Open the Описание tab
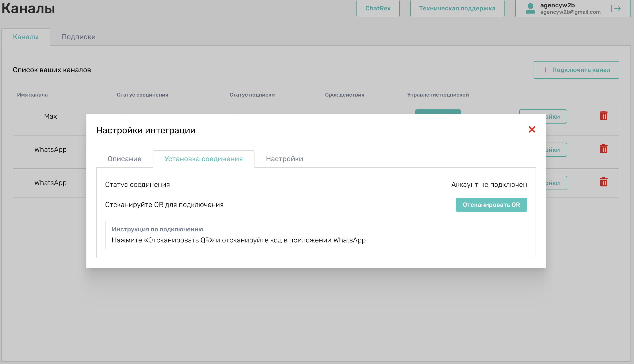Image resolution: width=634 pixels, height=364 pixels. [125, 159]
